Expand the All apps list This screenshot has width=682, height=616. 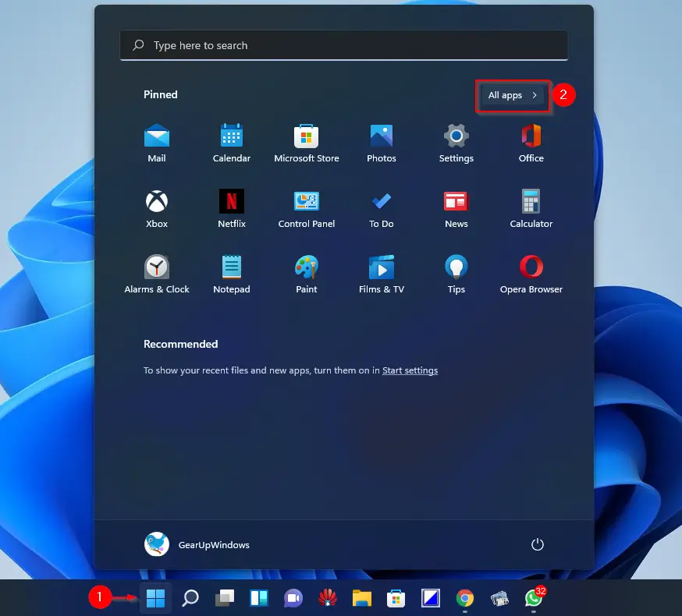coord(513,95)
